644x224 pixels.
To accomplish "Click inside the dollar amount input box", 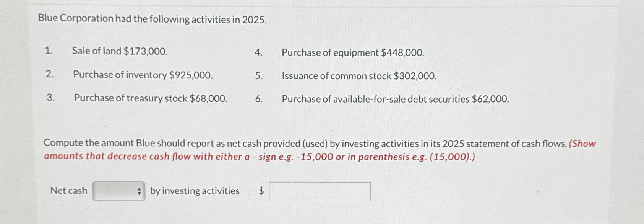I will pos(320,191).
